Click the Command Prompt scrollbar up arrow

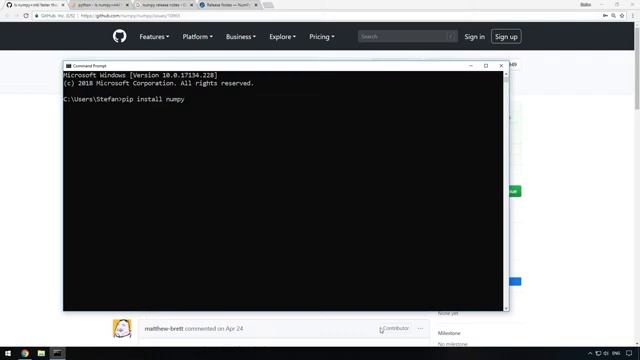[506, 74]
